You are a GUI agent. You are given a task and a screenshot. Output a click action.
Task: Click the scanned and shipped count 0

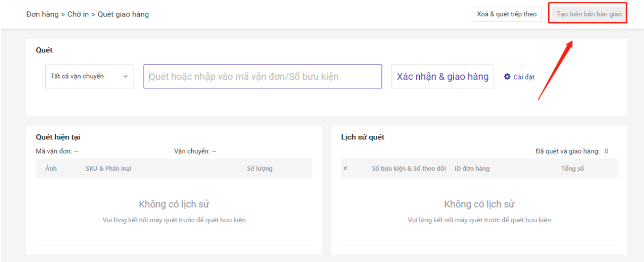tap(606, 151)
